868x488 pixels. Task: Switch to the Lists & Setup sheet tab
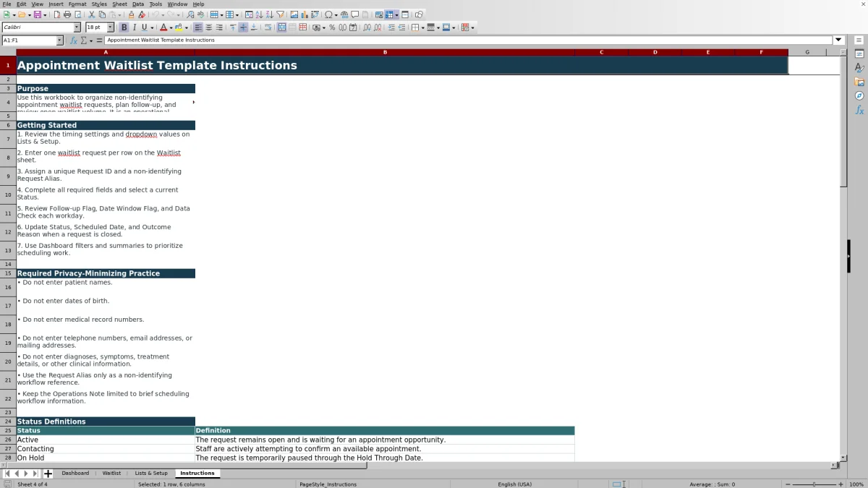pos(151,474)
